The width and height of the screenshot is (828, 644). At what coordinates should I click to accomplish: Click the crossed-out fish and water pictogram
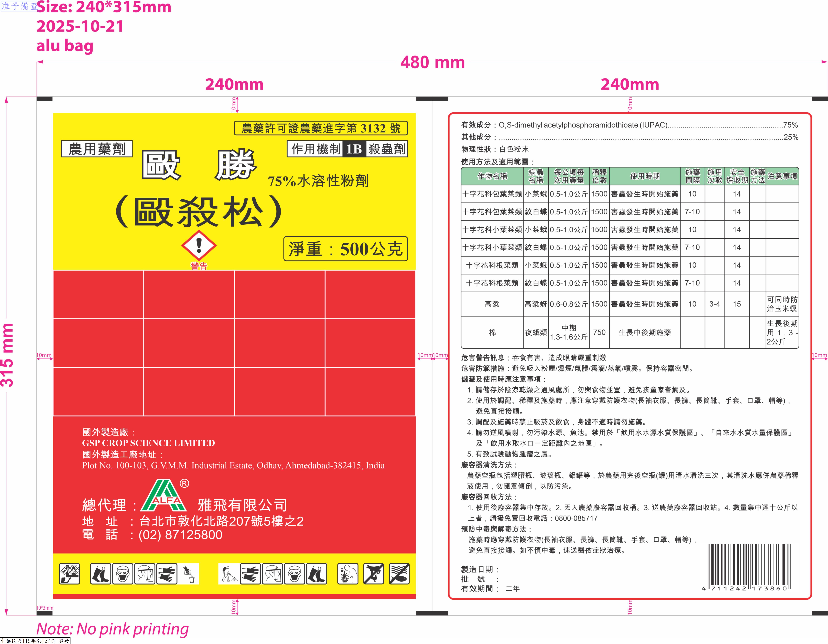tap(399, 574)
